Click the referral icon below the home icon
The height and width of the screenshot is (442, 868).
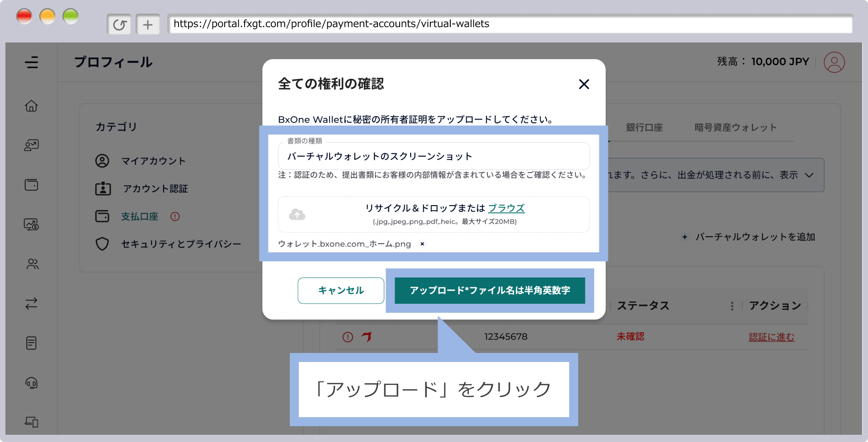pos(31,145)
